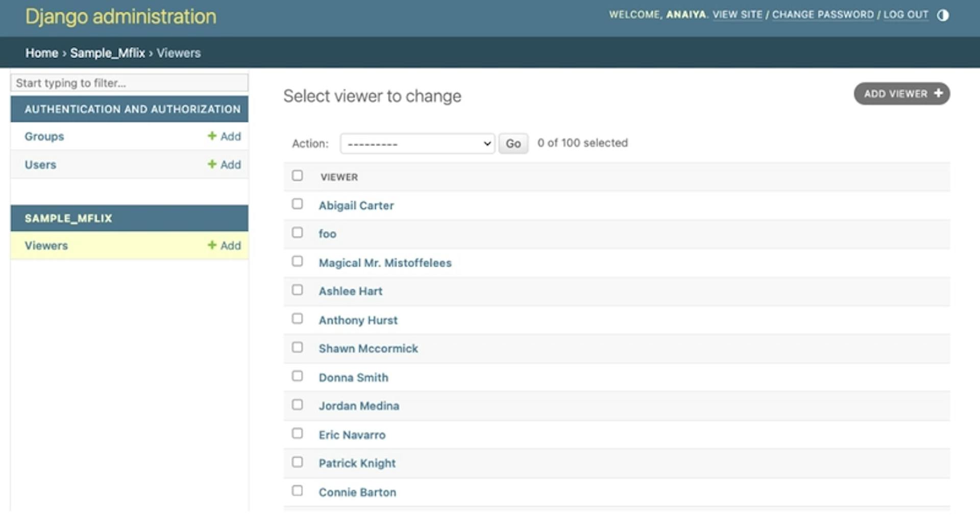This screenshot has height=518, width=980.
Task: Click the Go button
Action: click(x=513, y=144)
